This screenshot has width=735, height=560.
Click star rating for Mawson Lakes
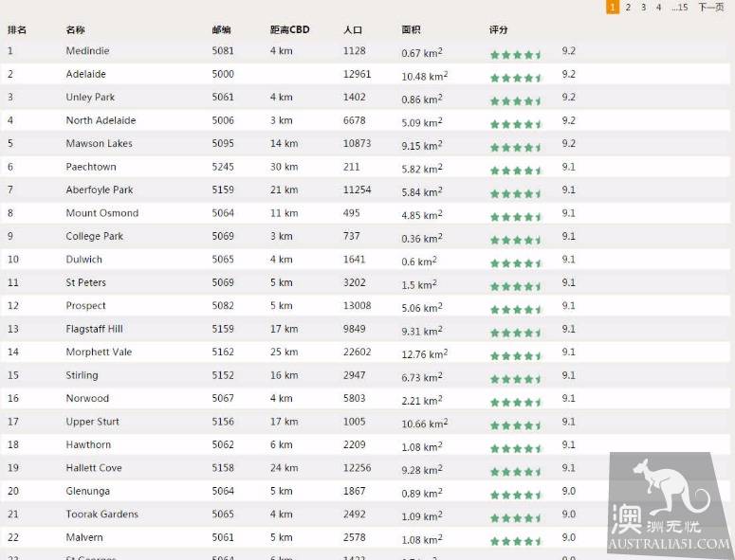[x=516, y=148]
